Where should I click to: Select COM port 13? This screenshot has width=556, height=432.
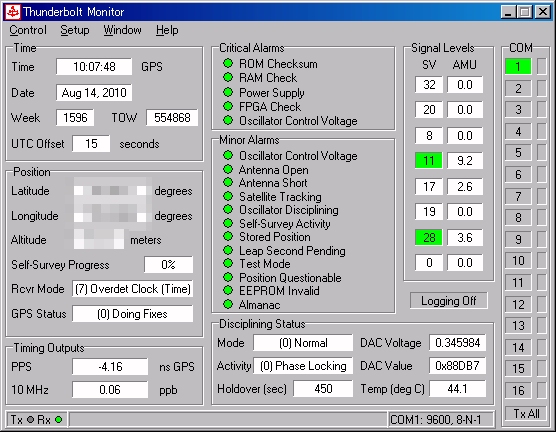tap(518, 326)
